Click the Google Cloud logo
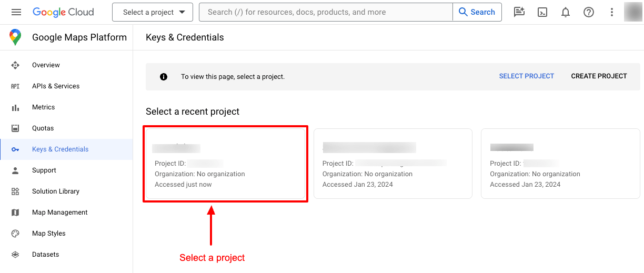 click(63, 12)
